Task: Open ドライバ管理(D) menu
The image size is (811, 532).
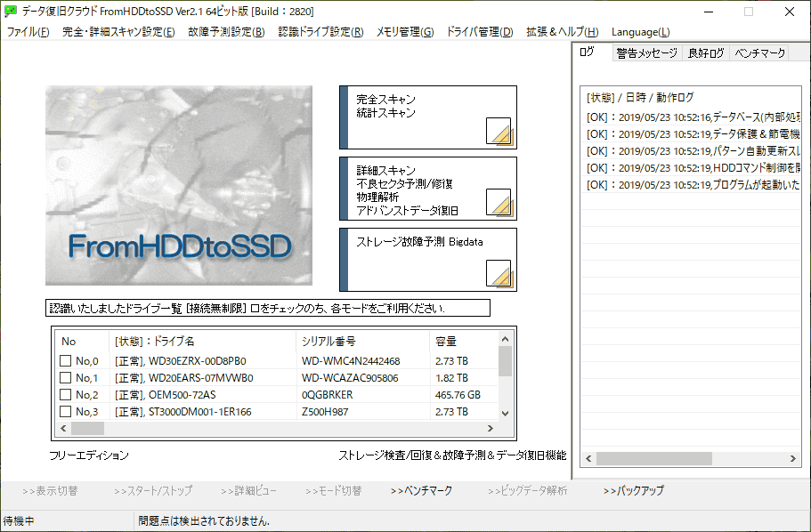Action: pyautogui.click(x=480, y=32)
